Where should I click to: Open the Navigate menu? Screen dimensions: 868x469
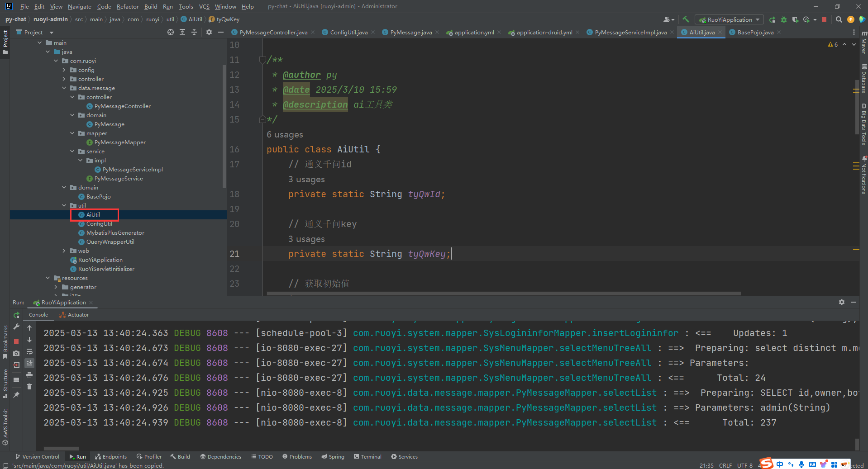(79, 6)
